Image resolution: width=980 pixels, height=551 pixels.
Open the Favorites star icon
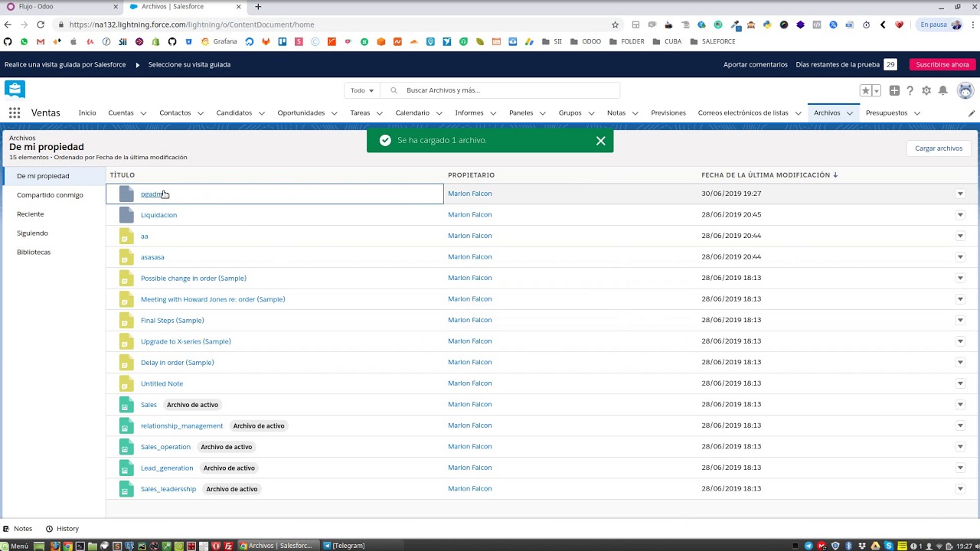pyautogui.click(x=866, y=90)
